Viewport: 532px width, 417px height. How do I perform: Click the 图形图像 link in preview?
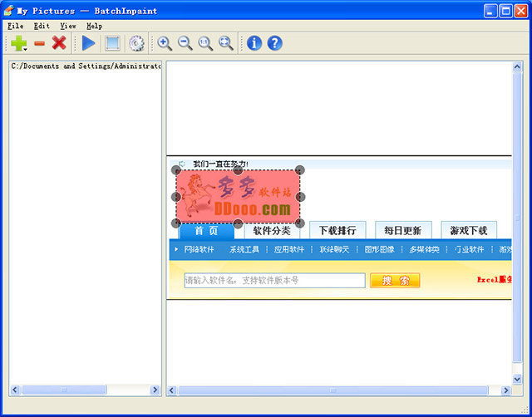tap(379, 249)
